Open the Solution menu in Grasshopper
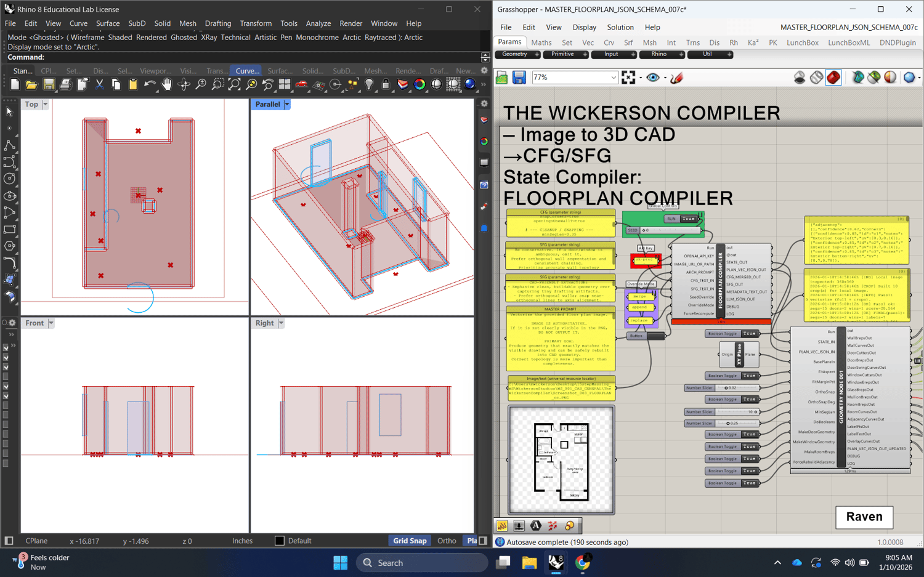Screen dimensions: 924x577 [x=620, y=27]
